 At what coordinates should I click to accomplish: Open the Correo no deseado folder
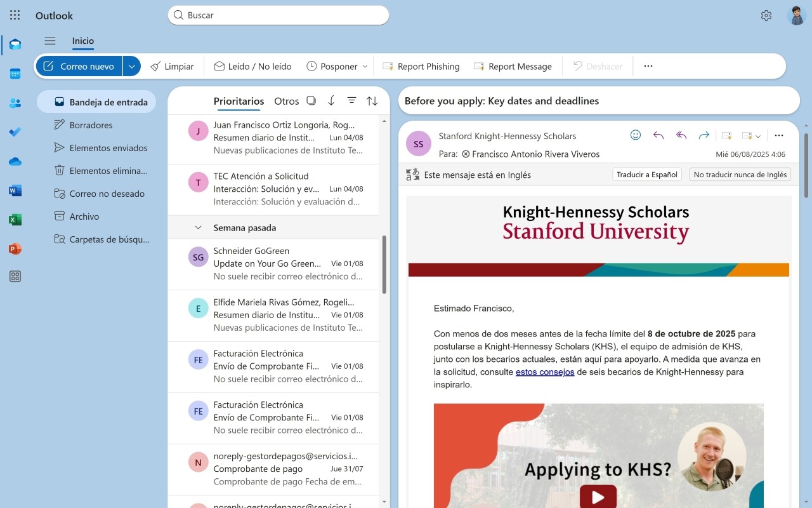click(x=96, y=194)
